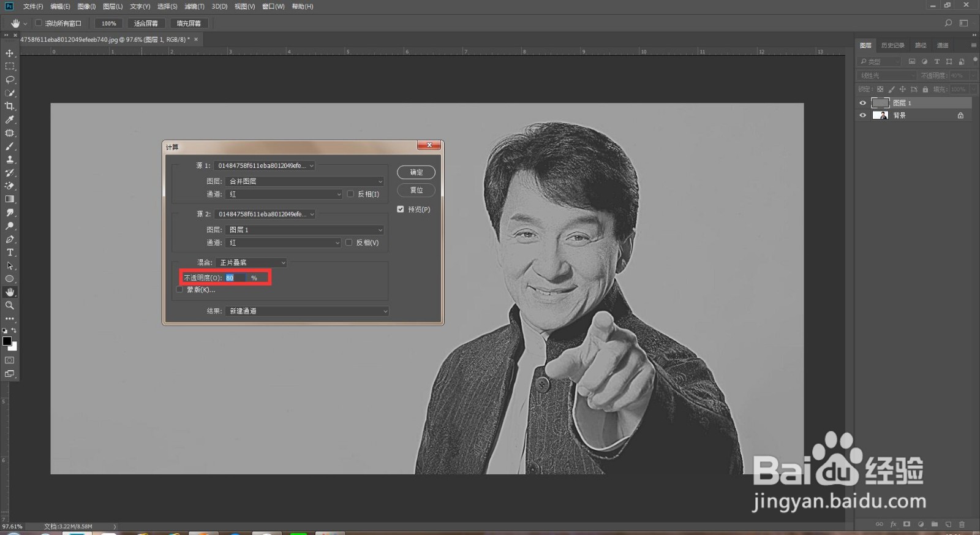Open the blending mode dropdown in dialog
980x535 pixels.
[251, 263]
